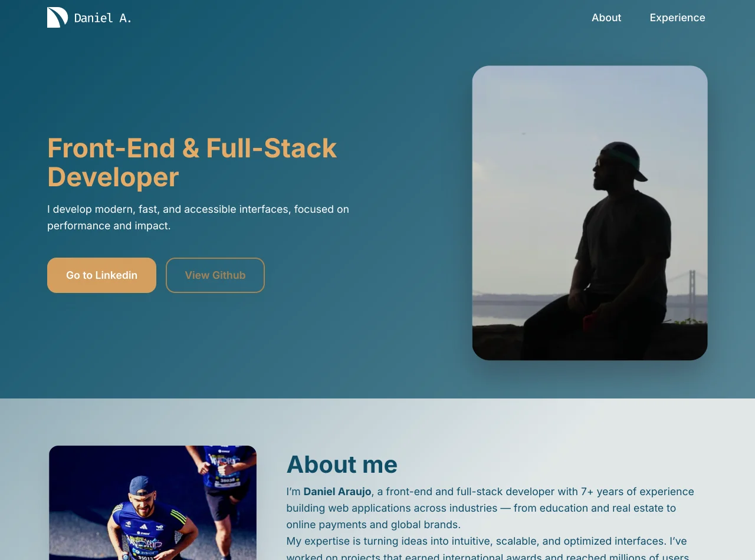Select the Daniel A. brand name

pyautogui.click(x=103, y=18)
